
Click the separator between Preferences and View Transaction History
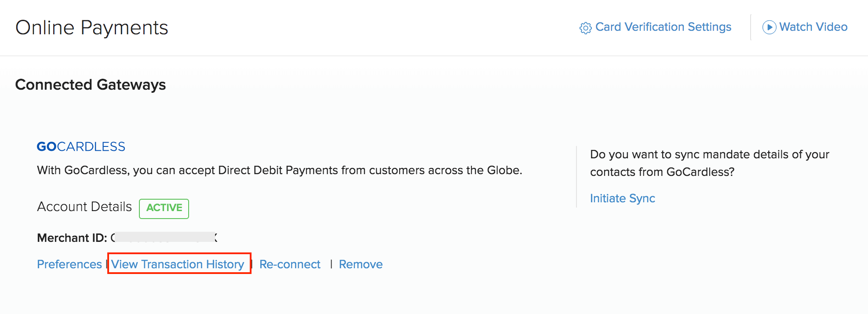pyautogui.click(x=106, y=264)
